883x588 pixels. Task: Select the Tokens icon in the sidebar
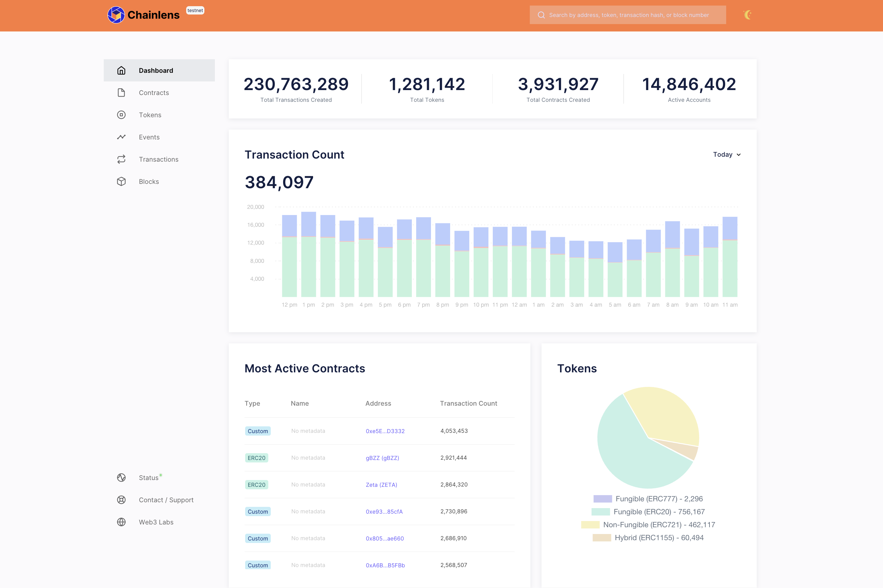[x=121, y=115]
